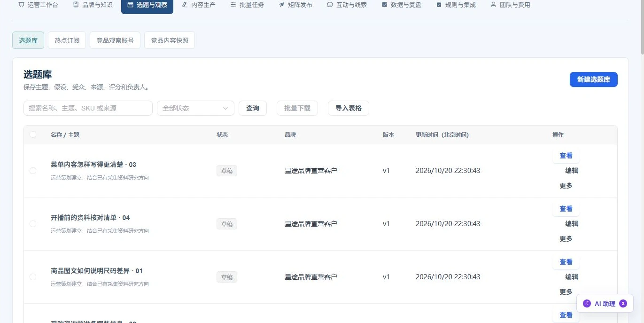Click the 导入表格 button
Screen dimensions: 644x323
(x=349, y=108)
